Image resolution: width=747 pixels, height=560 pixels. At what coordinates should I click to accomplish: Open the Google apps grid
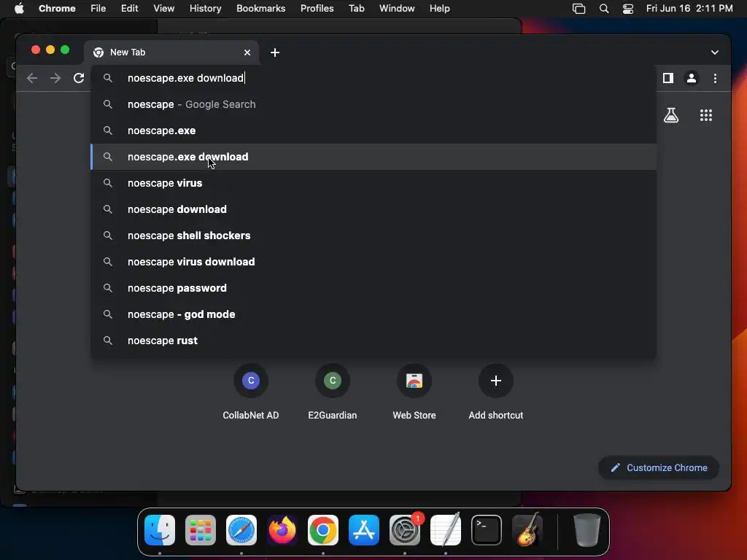tap(706, 115)
